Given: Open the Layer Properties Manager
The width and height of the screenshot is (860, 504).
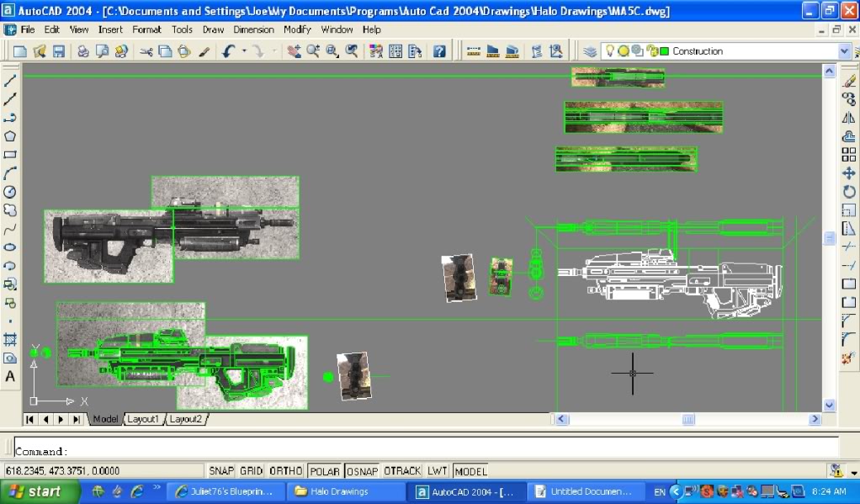Looking at the screenshot, I should pos(590,51).
